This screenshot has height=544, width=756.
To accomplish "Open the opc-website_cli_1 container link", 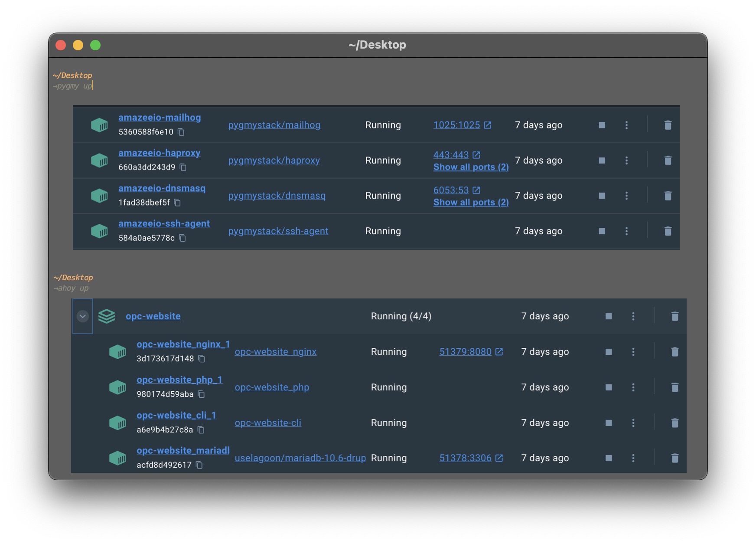I will pyautogui.click(x=176, y=416).
